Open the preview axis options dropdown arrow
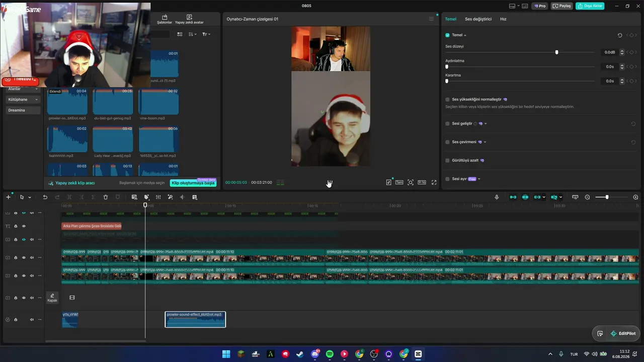 [x=560, y=198]
